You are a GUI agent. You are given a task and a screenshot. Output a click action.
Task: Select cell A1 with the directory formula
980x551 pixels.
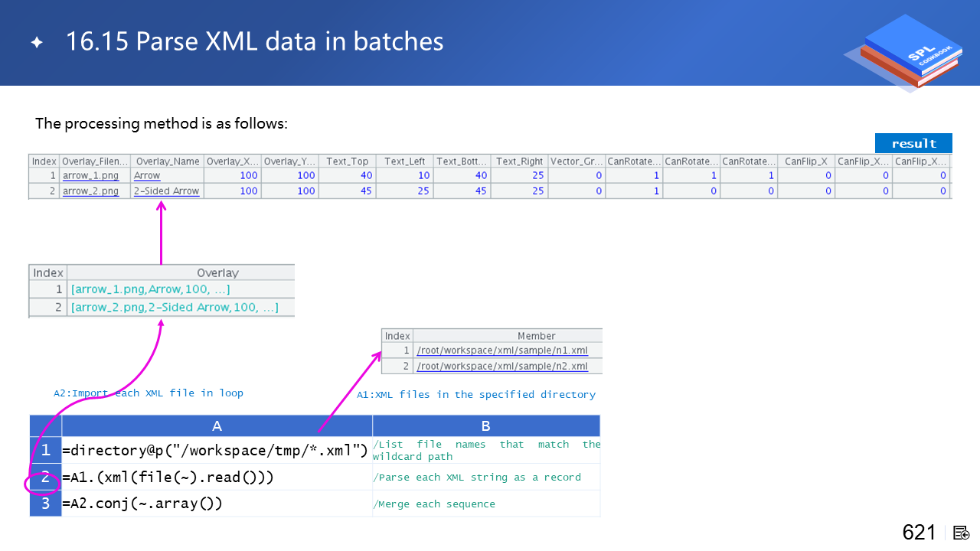click(x=217, y=450)
